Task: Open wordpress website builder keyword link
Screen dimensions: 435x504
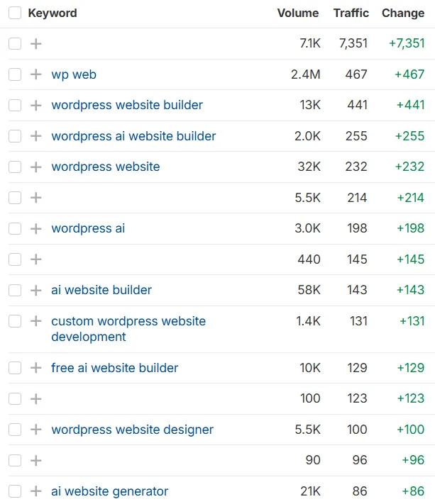Action: pyautogui.click(x=127, y=105)
